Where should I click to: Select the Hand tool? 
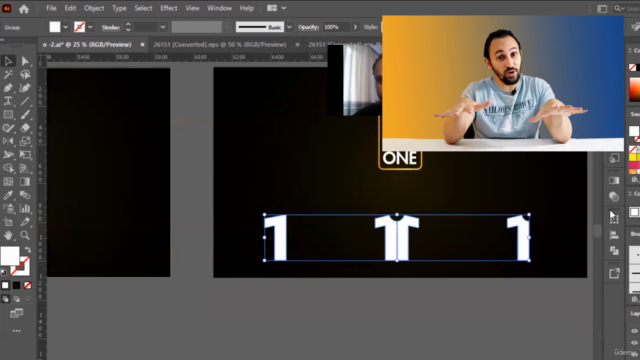pyautogui.click(x=8, y=236)
